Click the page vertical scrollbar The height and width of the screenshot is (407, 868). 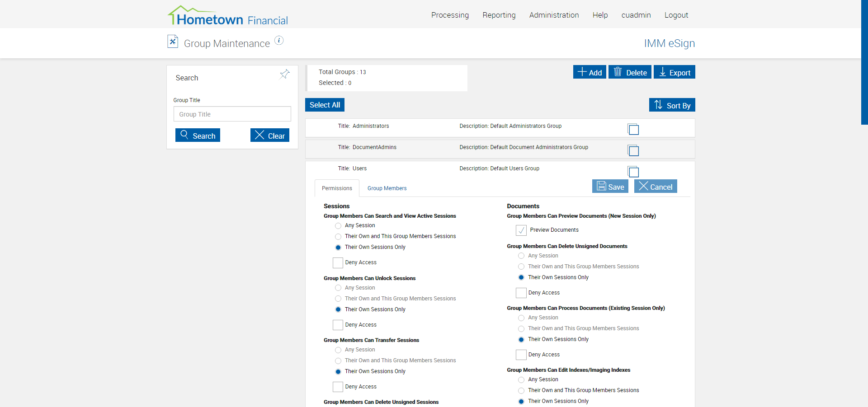click(x=864, y=63)
